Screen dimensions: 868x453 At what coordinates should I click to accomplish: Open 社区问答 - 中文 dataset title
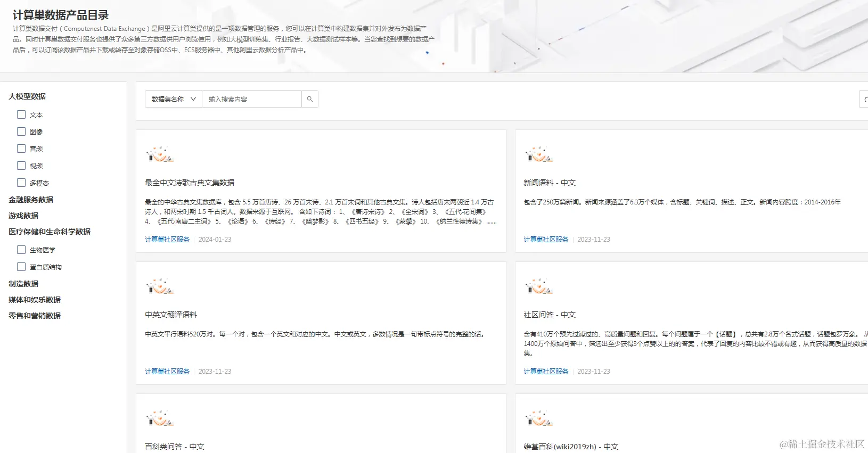(550, 315)
